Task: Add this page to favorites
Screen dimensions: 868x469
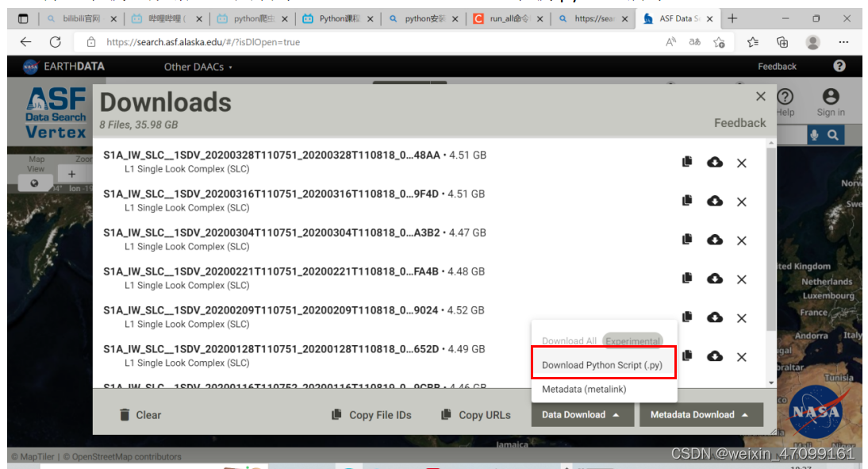Action: point(719,42)
